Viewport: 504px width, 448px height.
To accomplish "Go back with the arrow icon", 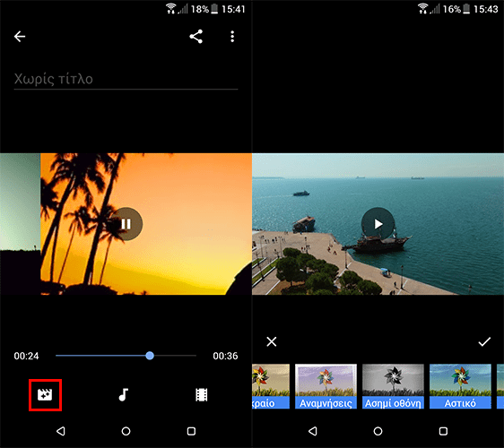I will [x=20, y=37].
